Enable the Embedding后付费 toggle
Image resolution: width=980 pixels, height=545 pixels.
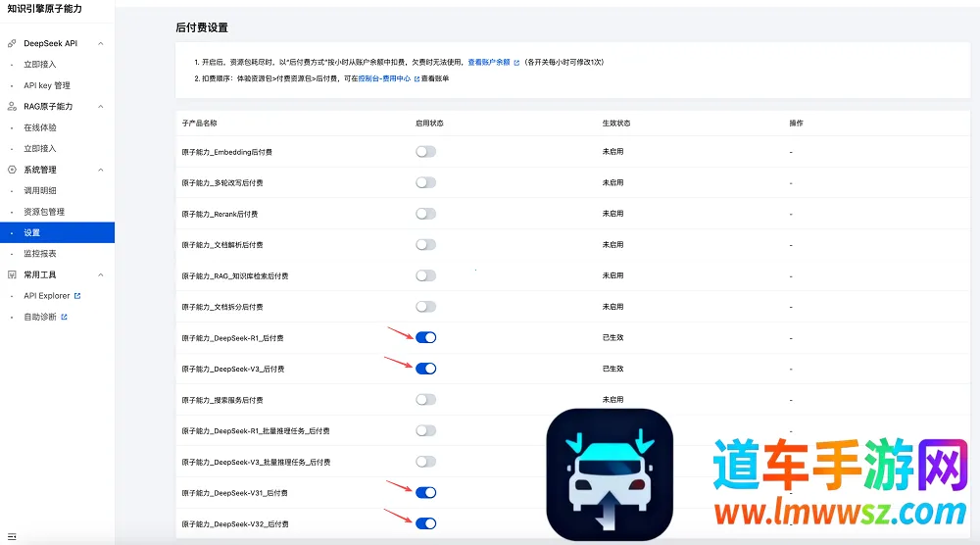click(425, 152)
